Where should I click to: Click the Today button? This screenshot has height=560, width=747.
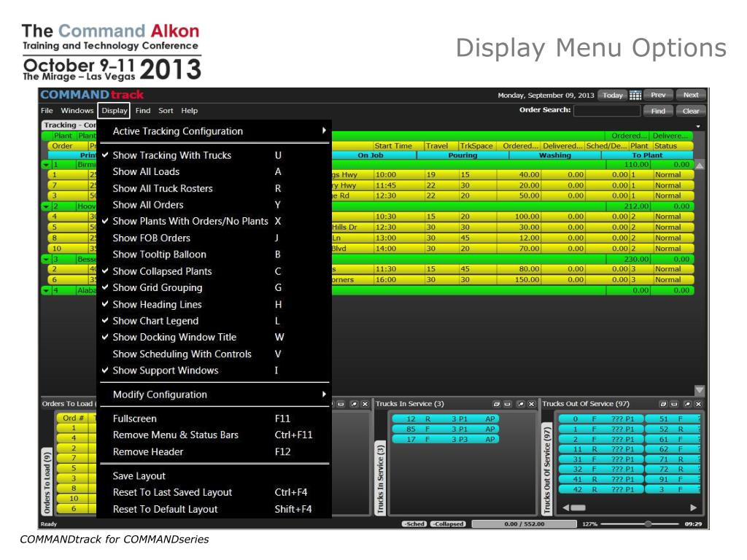click(x=613, y=96)
